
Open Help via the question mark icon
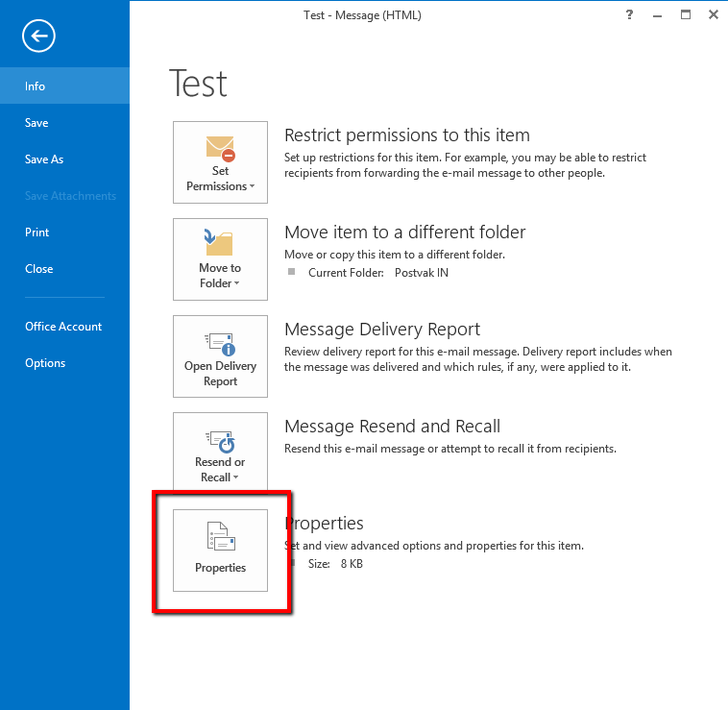(x=629, y=14)
